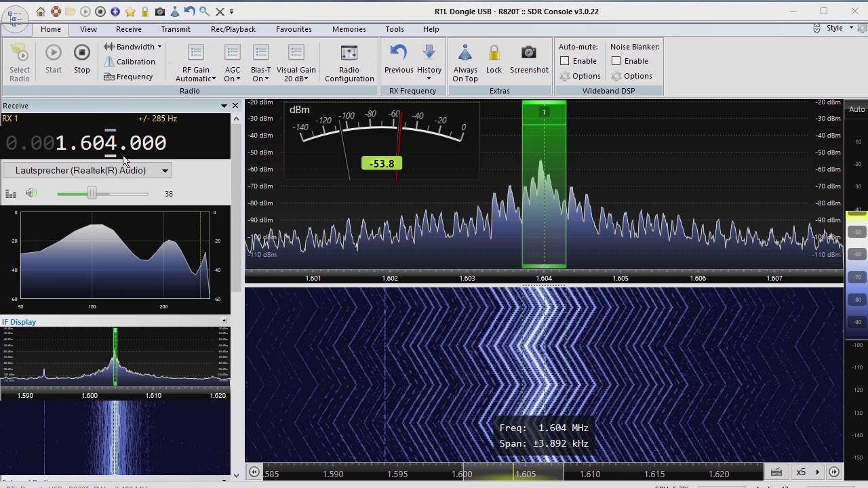Click the lifebuoy help icon in quick access
The height and width of the screenshot is (488, 868).
[56, 12]
